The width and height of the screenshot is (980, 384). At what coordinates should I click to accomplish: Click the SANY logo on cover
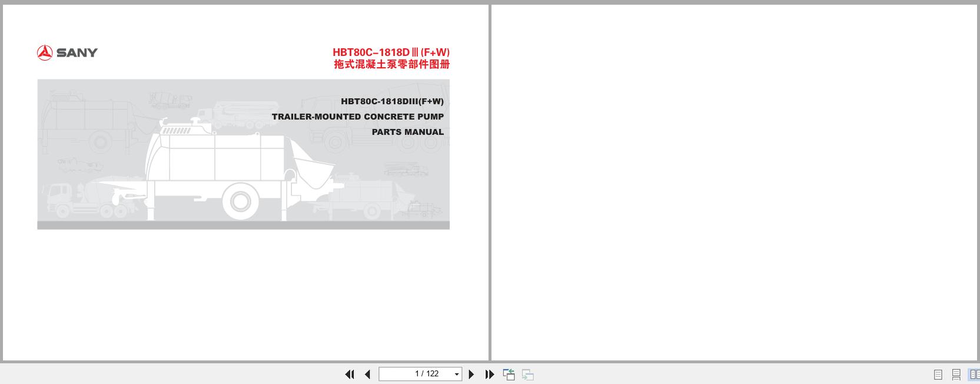tap(67, 53)
